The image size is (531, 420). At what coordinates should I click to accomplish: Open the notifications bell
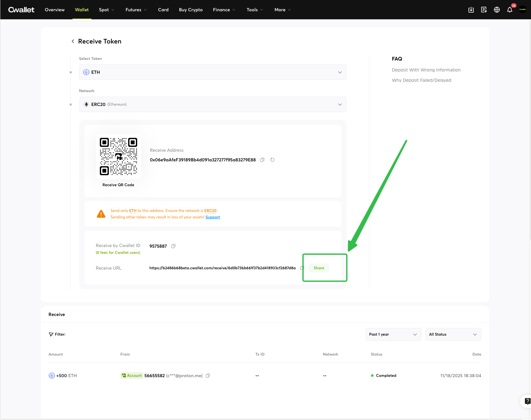(510, 10)
